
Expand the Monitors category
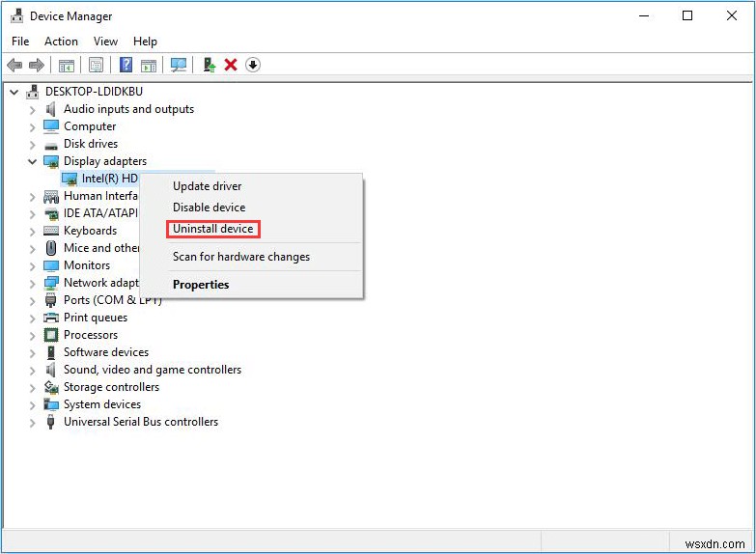[32, 266]
